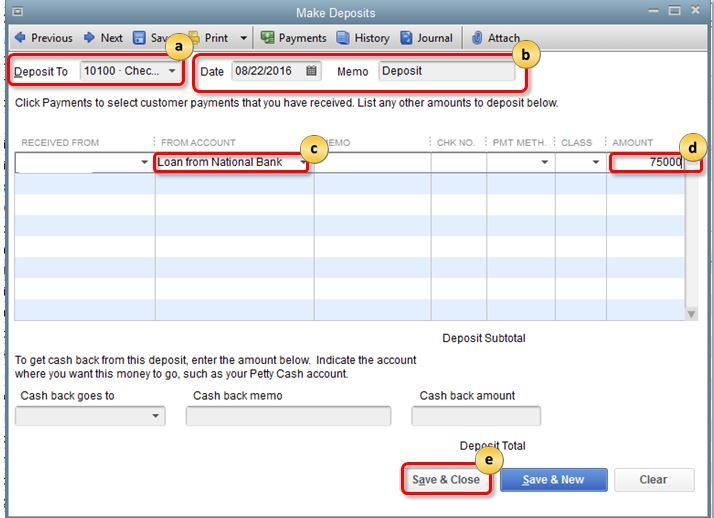Click the Chk No. column header
714x518 pixels.
point(455,142)
